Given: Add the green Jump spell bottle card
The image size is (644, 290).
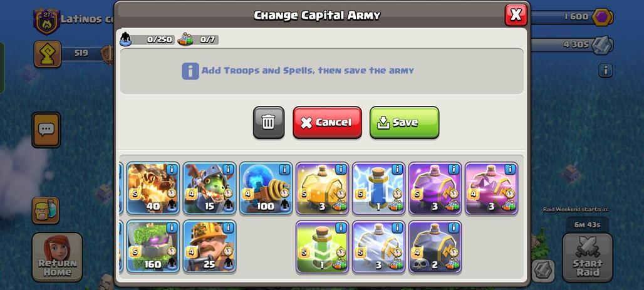Looking at the screenshot, I should [322, 246].
